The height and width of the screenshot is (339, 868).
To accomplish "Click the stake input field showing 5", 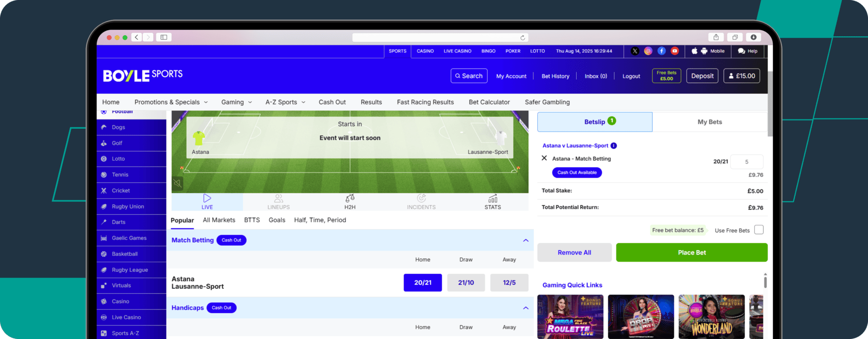I will (747, 162).
